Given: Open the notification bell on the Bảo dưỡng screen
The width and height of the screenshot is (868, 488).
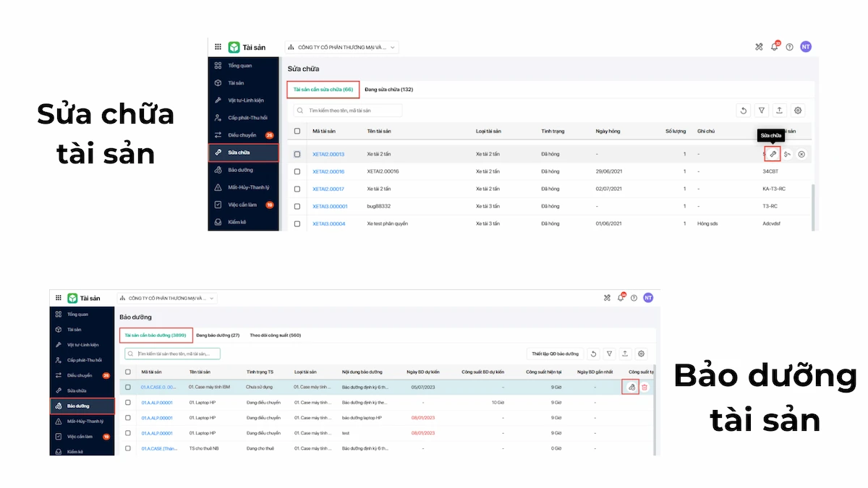Looking at the screenshot, I should pyautogui.click(x=620, y=297).
